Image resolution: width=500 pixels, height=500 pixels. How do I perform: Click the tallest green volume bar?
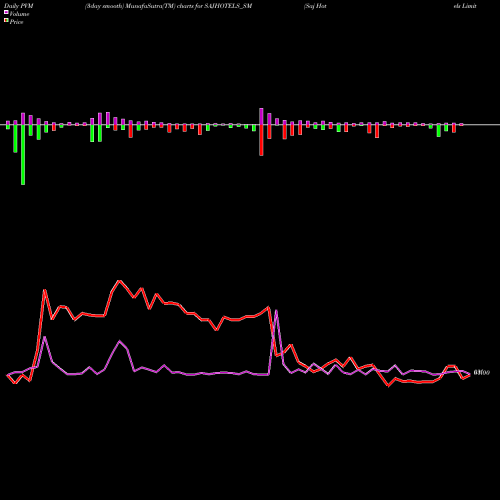click(23, 155)
